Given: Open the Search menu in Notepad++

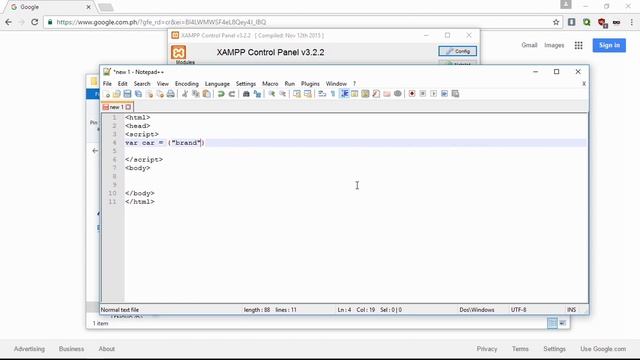Looking at the screenshot, I should (x=142, y=84).
